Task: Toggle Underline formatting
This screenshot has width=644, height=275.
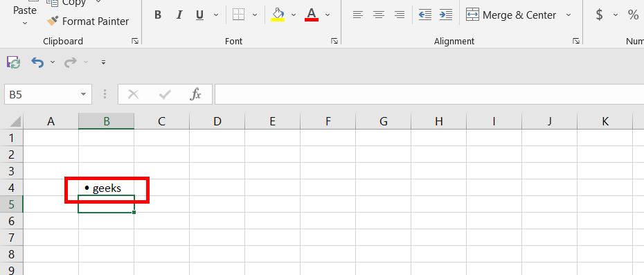Action: (x=200, y=15)
